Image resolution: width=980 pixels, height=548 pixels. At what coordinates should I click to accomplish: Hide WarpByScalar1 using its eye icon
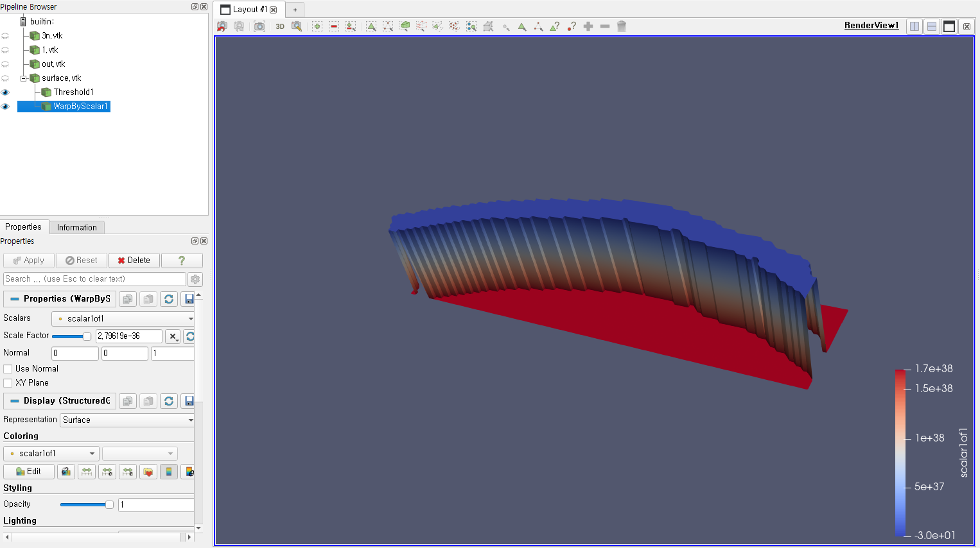[5, 107]
